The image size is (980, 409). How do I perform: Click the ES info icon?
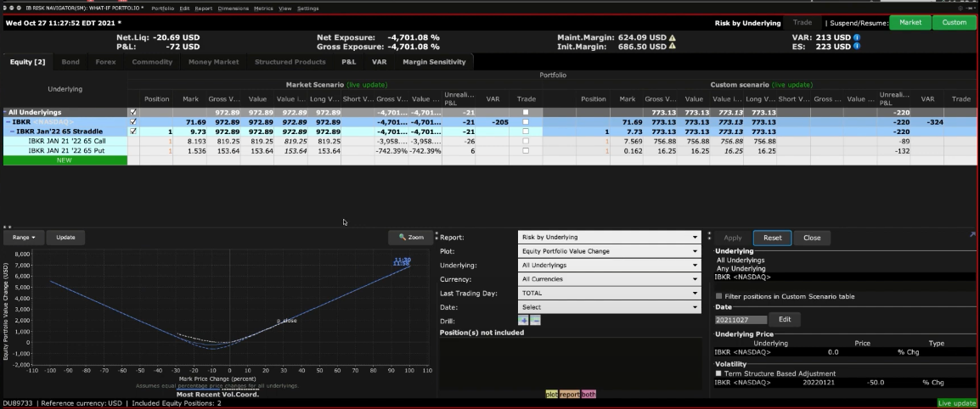coord(857,48)
